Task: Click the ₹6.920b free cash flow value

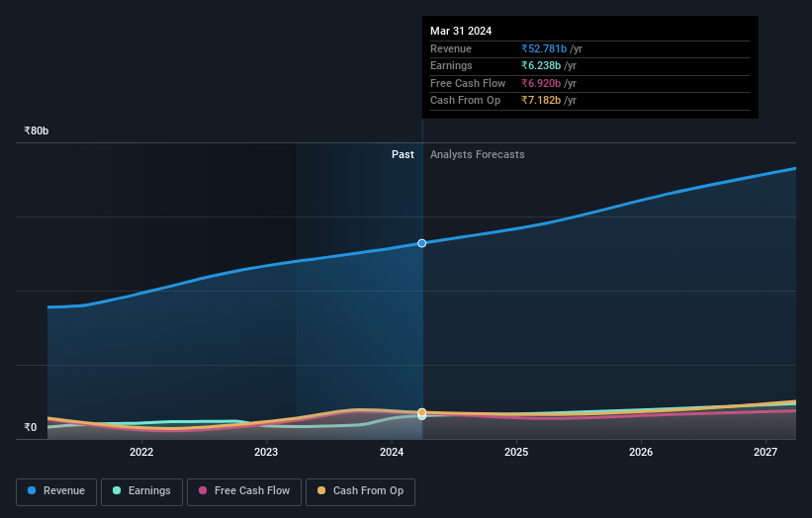Action: pyautogui.click(x=541, y=83)
